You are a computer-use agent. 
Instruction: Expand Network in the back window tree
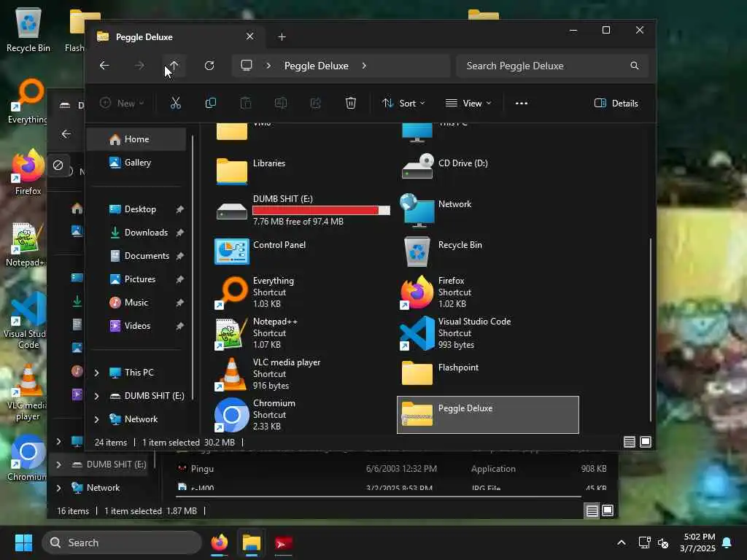point(58,488)
